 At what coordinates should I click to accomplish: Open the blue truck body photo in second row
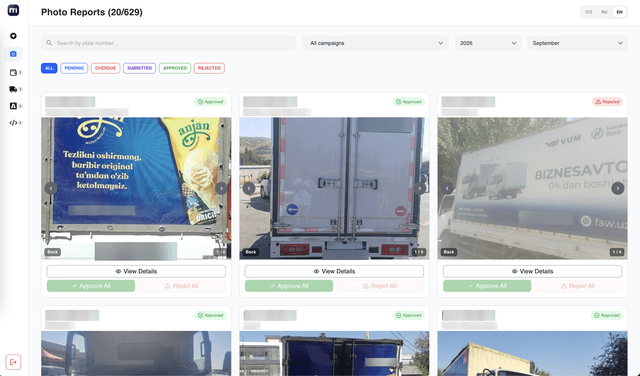click(x=334, y=354)
